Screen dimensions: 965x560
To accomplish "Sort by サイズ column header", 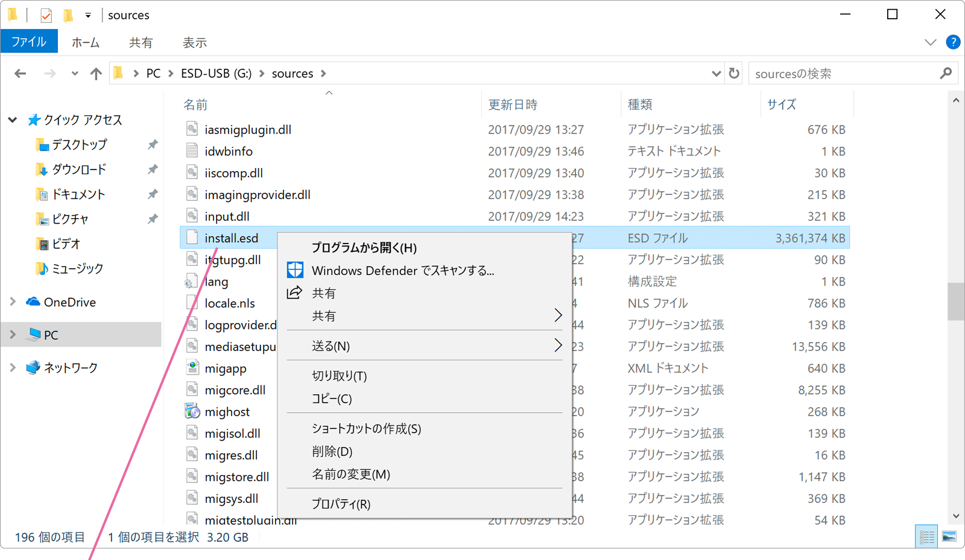I will pos(782,105).
